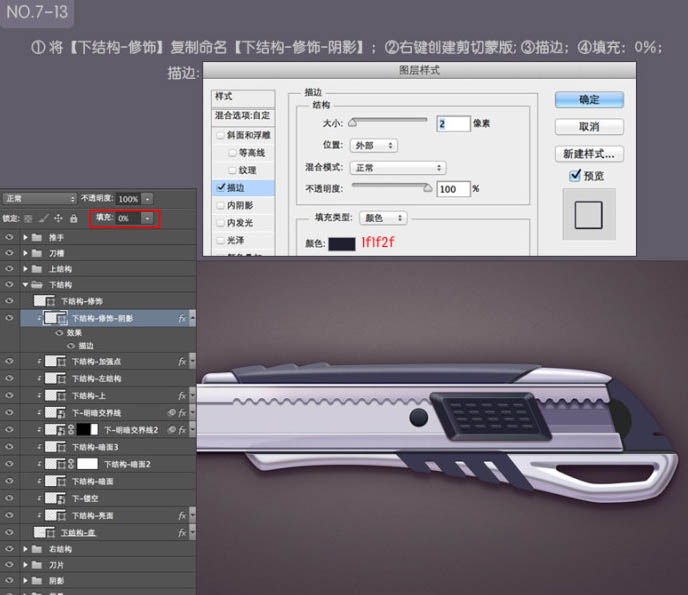Toggle the 预览 preview checkbox
Screen dimensions: 688x595
click(x=574, y=176)
